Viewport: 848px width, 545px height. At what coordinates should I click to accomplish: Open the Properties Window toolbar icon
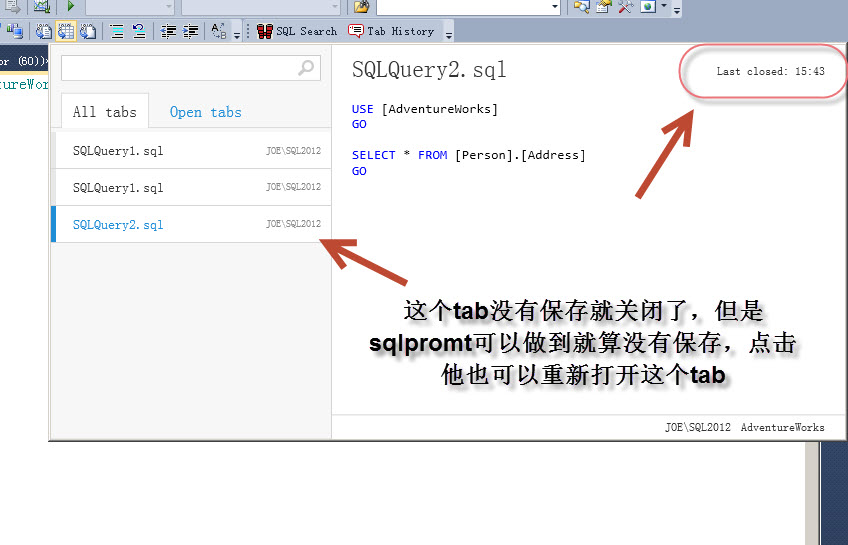coord(604,6)
